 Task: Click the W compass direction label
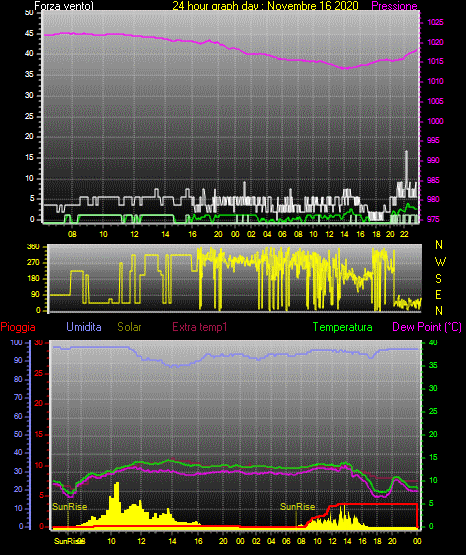pos(440,262)
